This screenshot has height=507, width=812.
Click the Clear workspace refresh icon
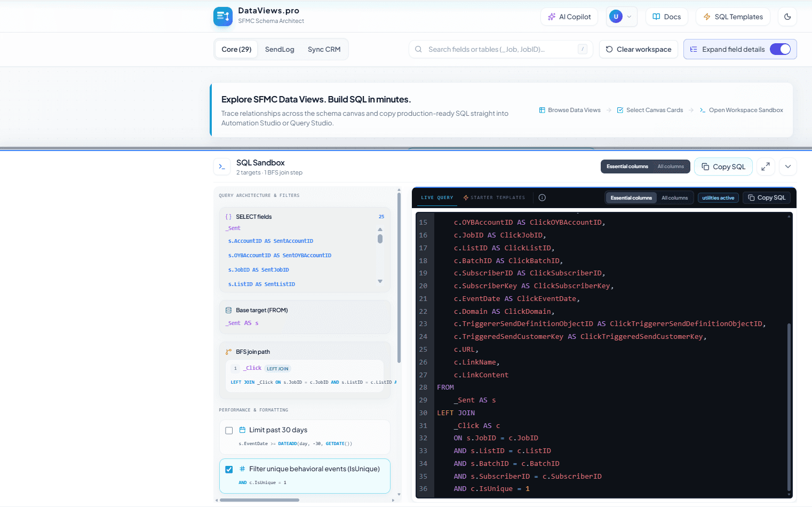(609, 49)
